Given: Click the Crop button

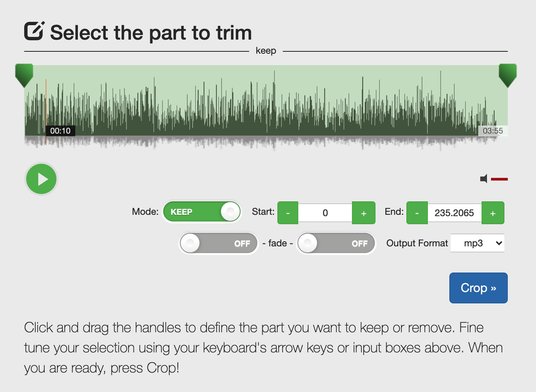Looking at the screenshot, I should tap(478, 288).
